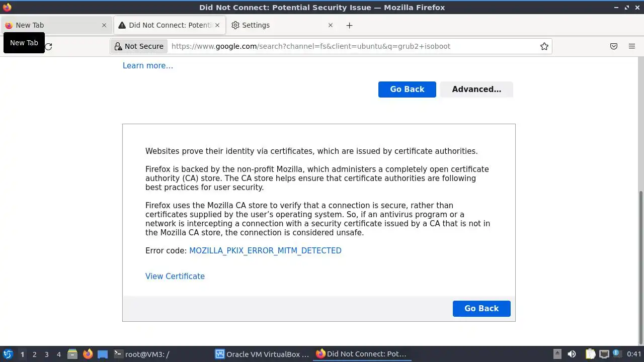
Task: Select the Did Not Connect tab
Action: pyautogui.click(x=170, y=25)
